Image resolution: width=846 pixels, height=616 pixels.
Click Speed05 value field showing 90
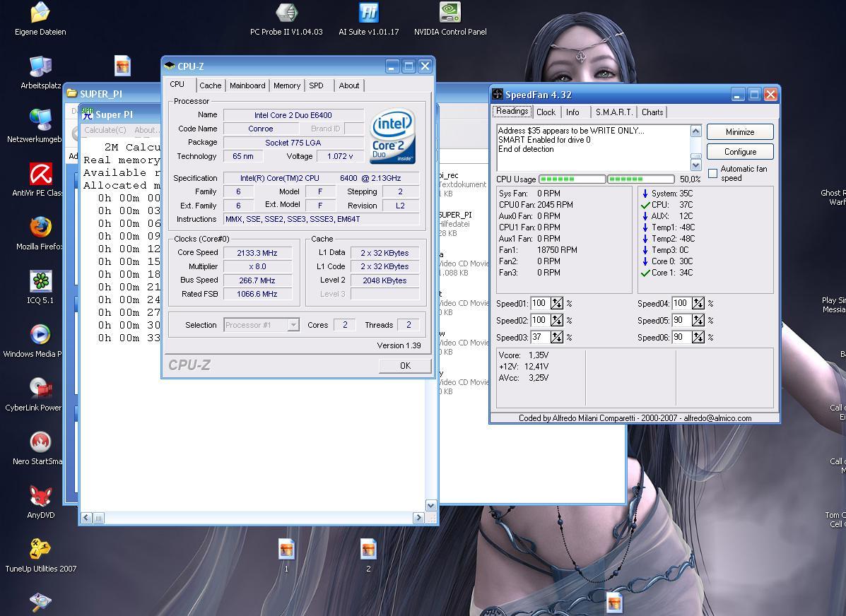(x=682, y=321)
